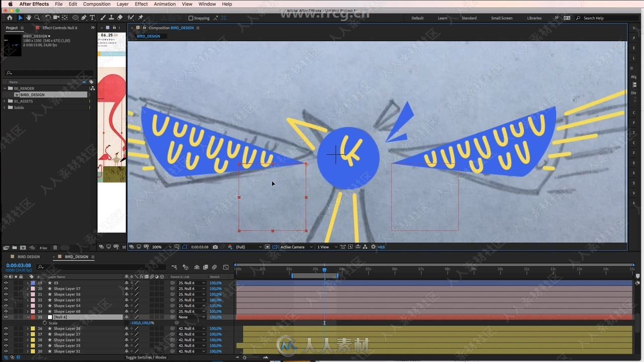The height and width of the screenshot is (362, 644).
Task: Expand the 01_ASSETS folder
Action: [5, 101]
